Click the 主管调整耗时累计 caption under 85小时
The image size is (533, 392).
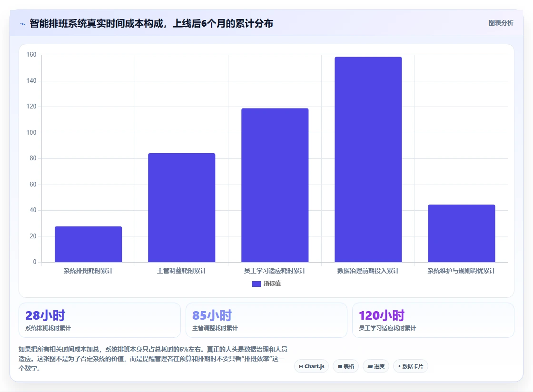[x=215, y=328]
